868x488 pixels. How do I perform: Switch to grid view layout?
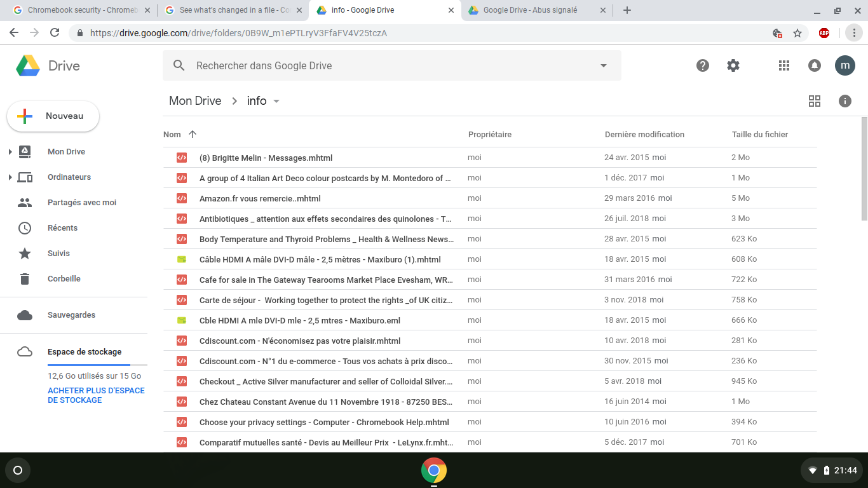815,101
